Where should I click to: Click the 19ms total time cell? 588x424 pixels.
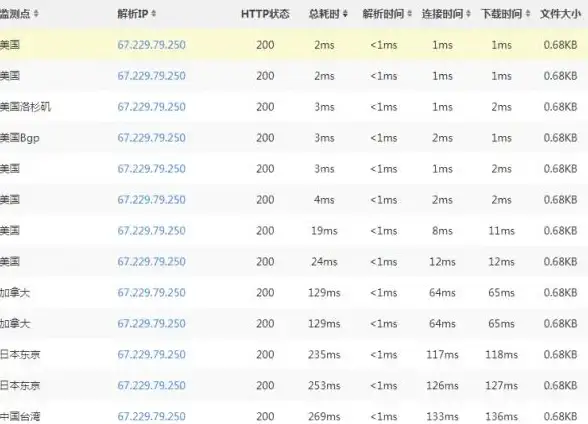(324, 231)
